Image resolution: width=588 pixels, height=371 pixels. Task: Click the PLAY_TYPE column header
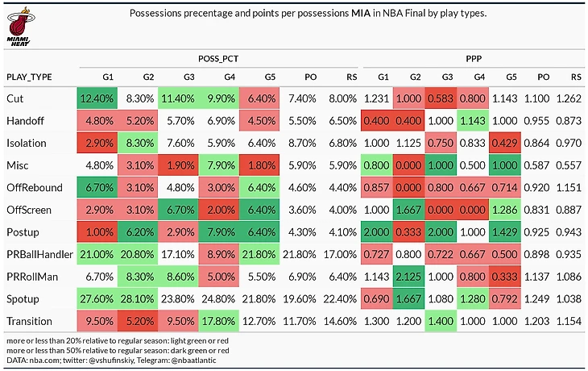pyautogui.click(x=29, y=77)
